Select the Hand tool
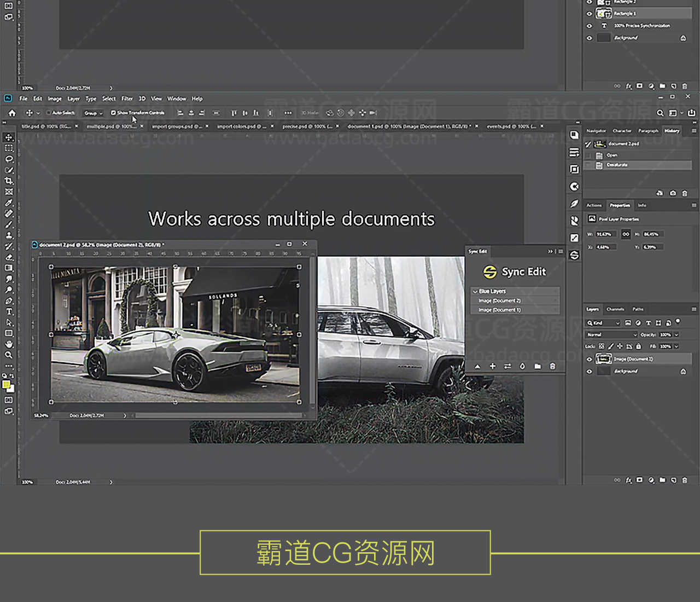 click(9, 344)
